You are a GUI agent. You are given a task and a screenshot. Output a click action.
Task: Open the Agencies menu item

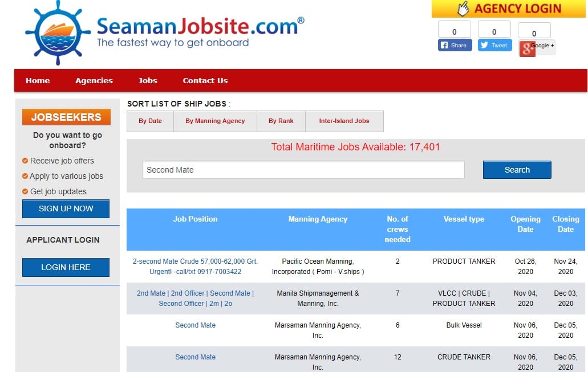[x=94, y=80]
